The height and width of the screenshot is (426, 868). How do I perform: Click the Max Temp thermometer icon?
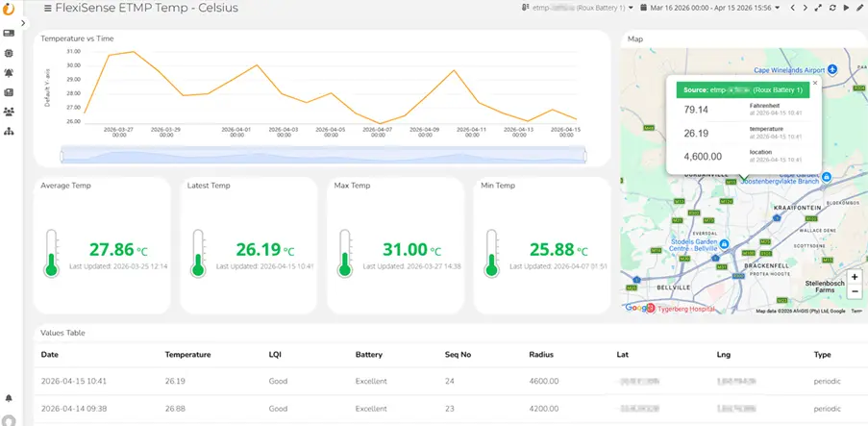click(x=345, y=253)
